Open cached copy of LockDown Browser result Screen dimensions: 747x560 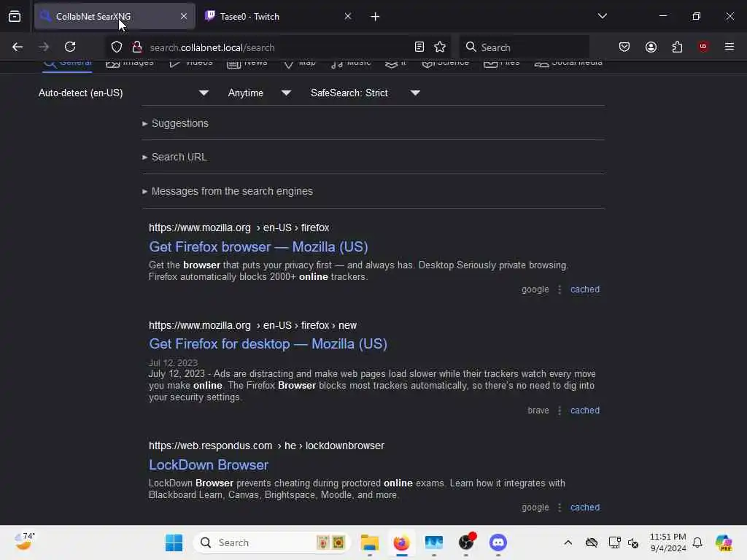[x=585, y=507]
